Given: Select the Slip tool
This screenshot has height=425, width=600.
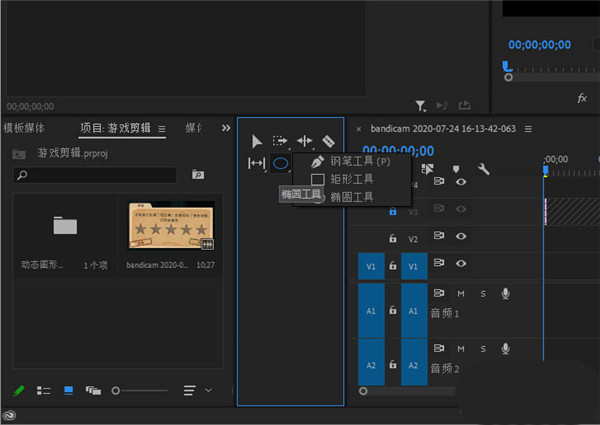Looking at the screenshot, I should click(256, 163).
